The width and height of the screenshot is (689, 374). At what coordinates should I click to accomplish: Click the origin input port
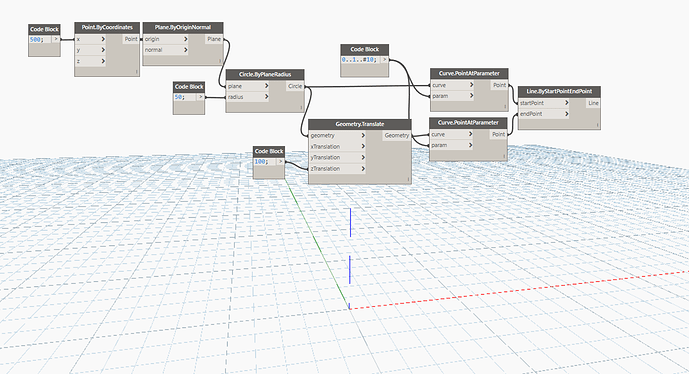[166, 39]
